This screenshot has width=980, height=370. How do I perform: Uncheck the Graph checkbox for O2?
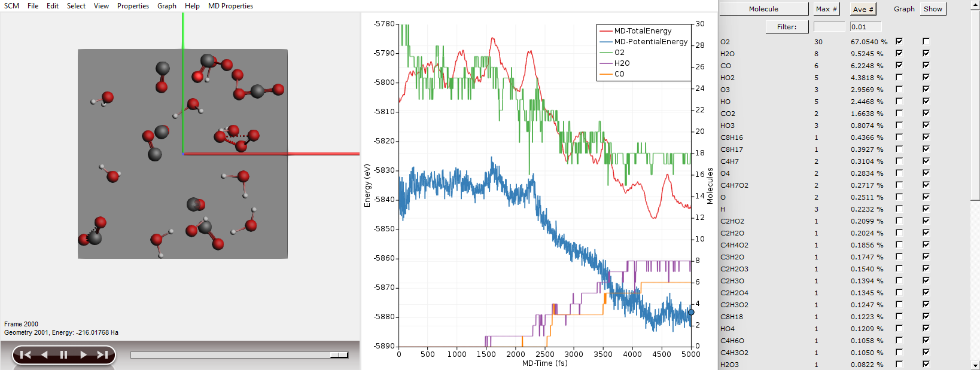[x=899, y=41]
